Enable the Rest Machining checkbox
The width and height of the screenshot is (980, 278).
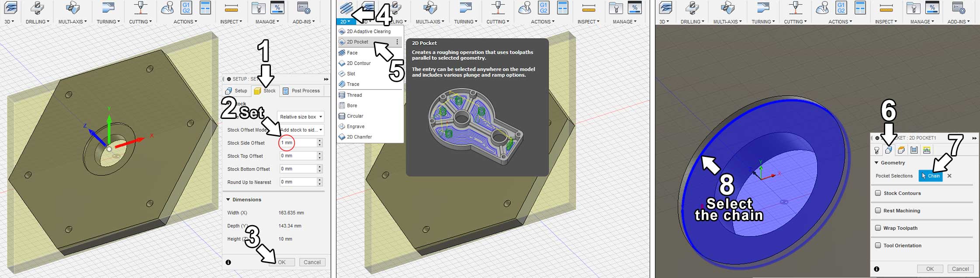(x=878, y=211)
